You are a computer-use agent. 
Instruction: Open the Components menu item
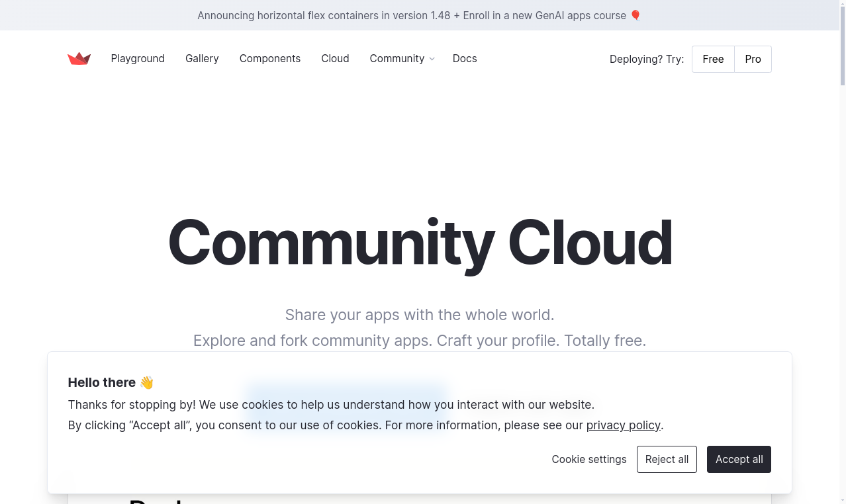tap(269, 59)
